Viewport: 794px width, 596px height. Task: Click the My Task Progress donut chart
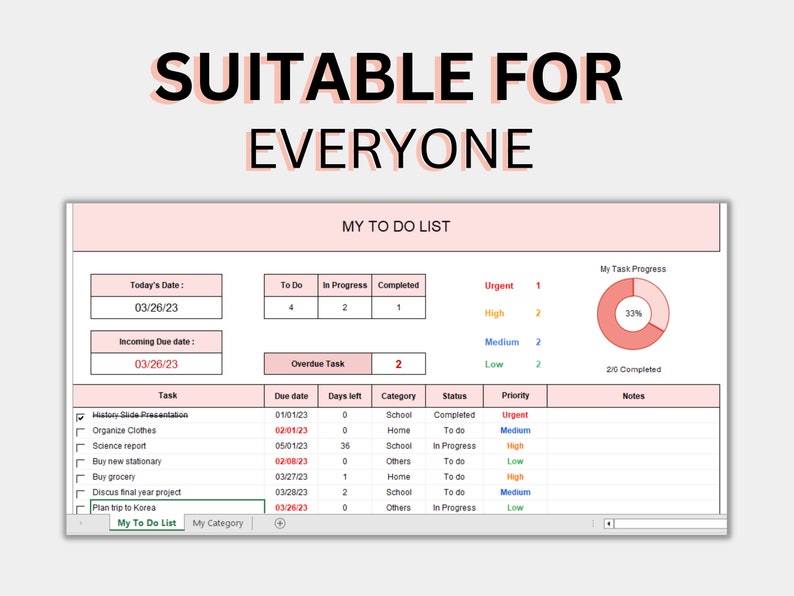click(633, 313)
